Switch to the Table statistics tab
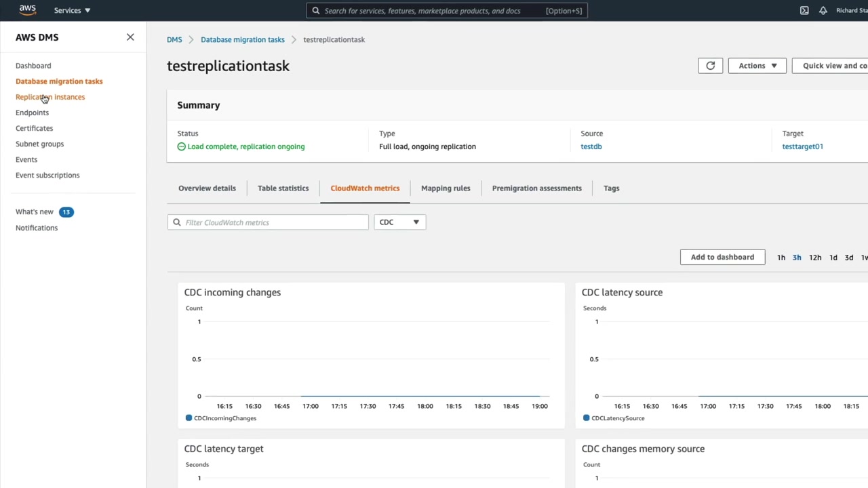Image resolution: width=868 pixels, height=488 pixels. pos(283,188)
